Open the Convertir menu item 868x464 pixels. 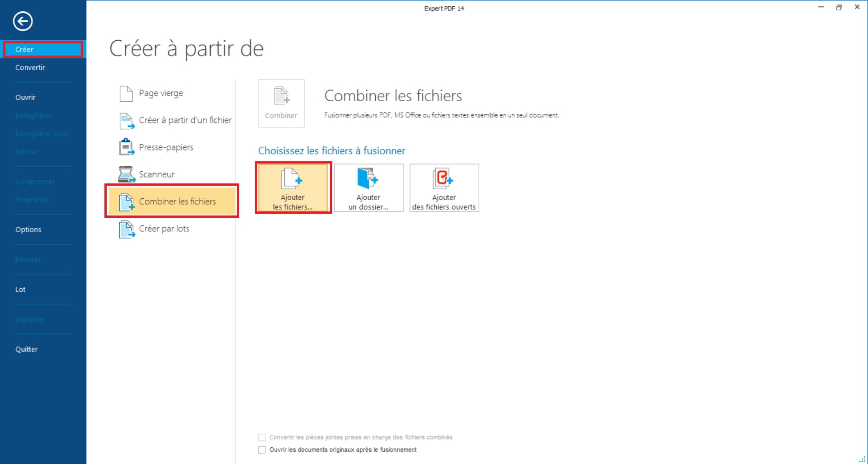[30, 68]
